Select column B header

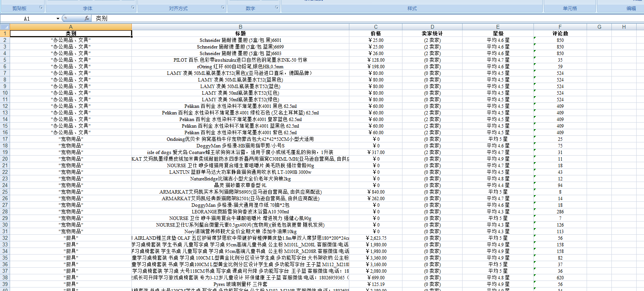[x=240, y=27]
